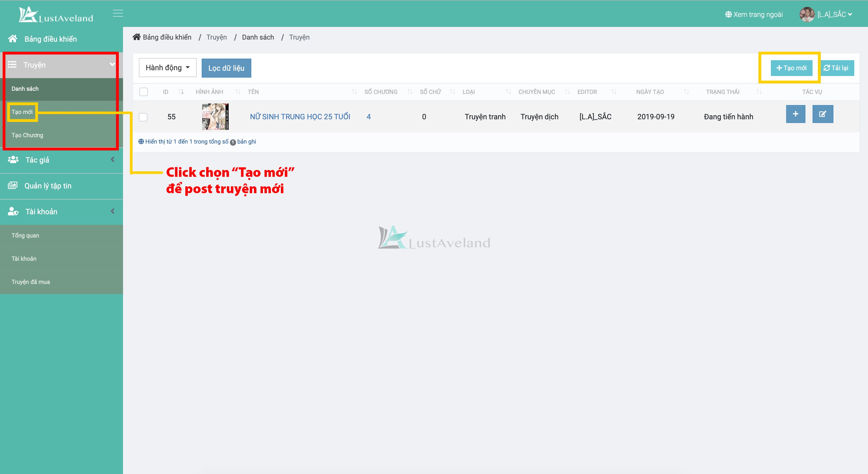The height and width of the screenshot is (474, 868).
Task: Click the Truyện dịch cell
Action: 539,117
